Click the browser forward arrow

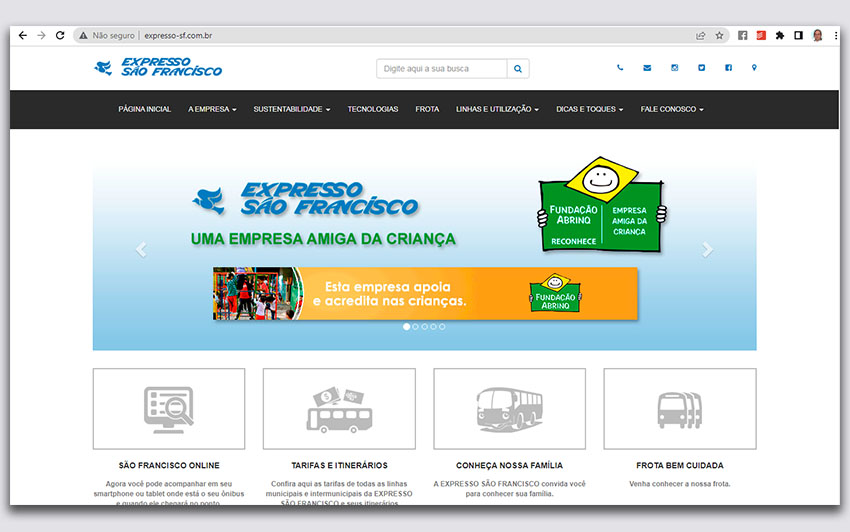point(41,35)
